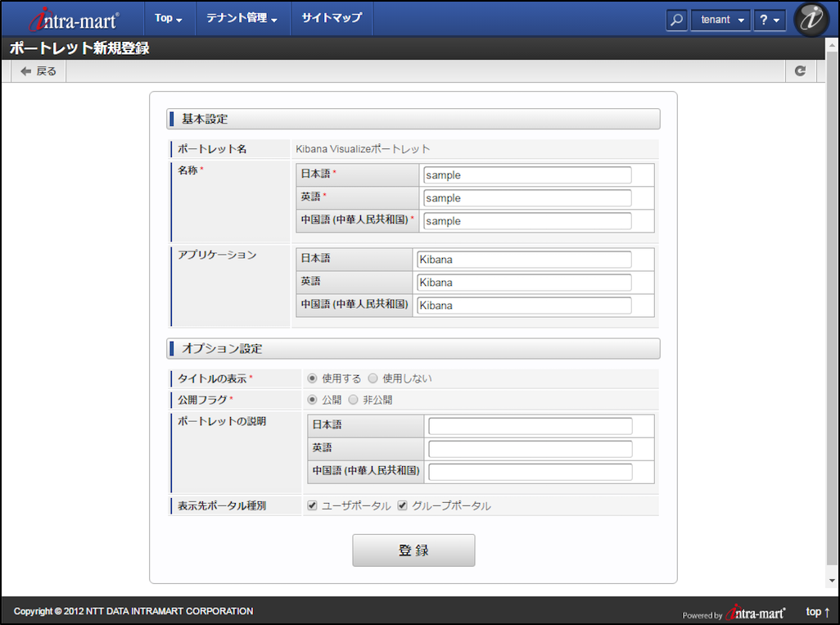Select the 使用しない radio for タイトルの表示
Screen dimensions: 840x625
(373, 378)
